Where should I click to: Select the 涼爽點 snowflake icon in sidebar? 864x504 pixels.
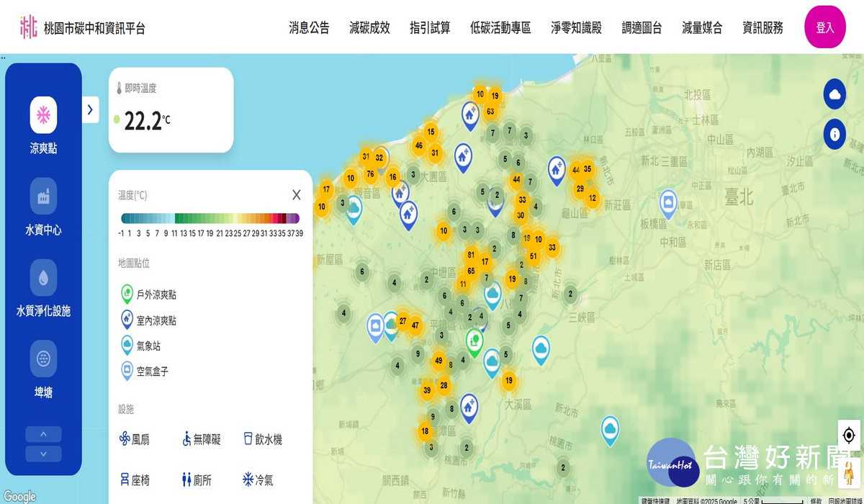pos(42,115)
